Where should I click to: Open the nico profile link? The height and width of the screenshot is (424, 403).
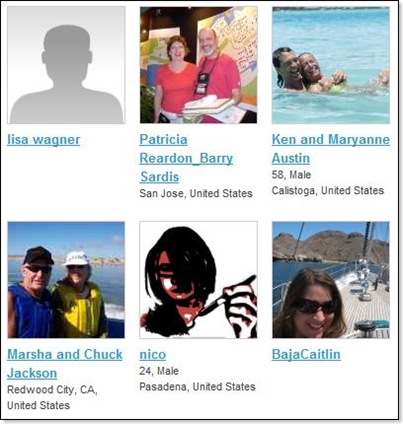point(153,355)
